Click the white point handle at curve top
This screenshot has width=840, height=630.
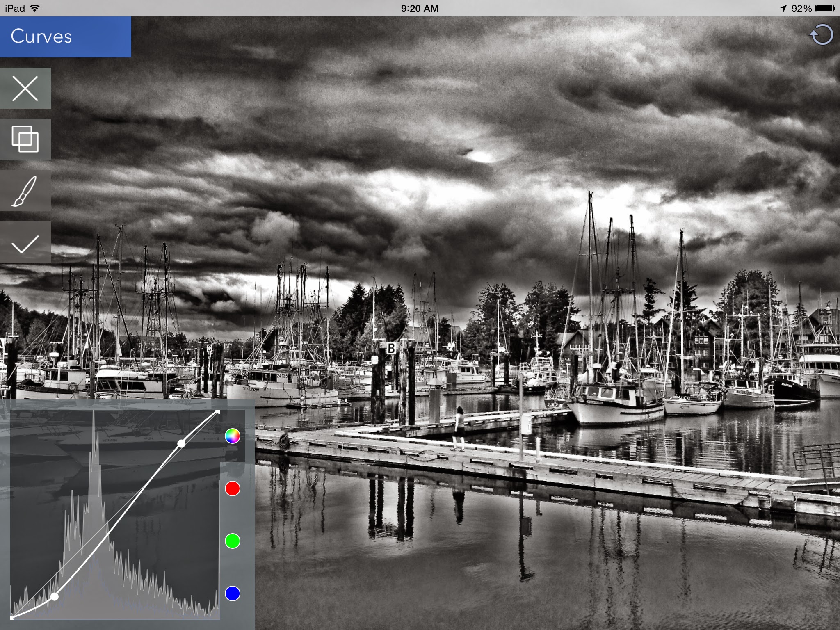click(218, 411)
